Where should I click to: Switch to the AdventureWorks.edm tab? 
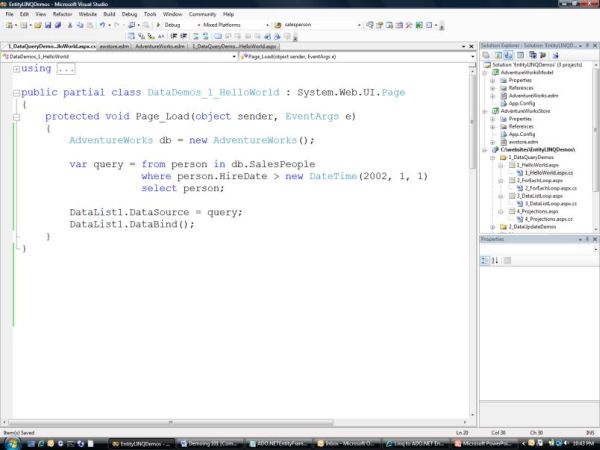(160, 46)
